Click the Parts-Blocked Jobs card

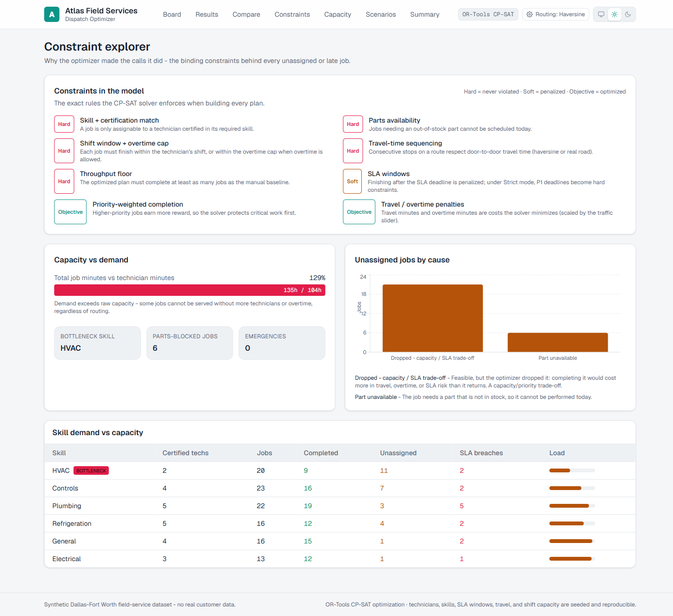point(189,343)
